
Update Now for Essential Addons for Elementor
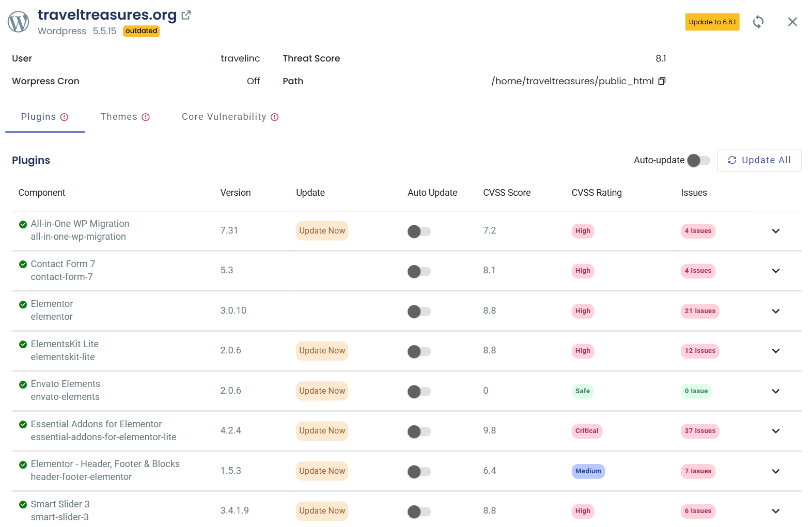322,431
